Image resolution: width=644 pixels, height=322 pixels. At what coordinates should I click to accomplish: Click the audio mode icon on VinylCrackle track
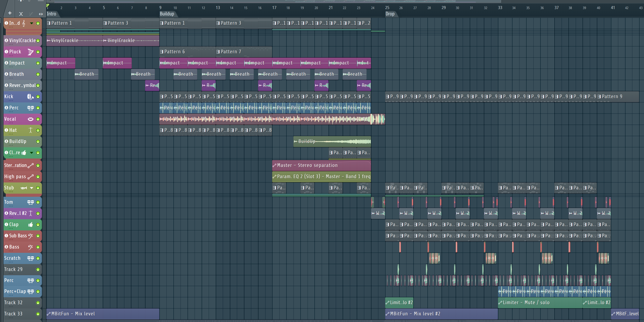(x=7, y=40)
